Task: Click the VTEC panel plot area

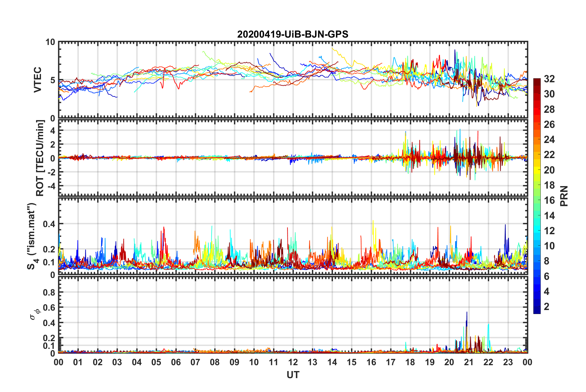Action: [293, 80]
